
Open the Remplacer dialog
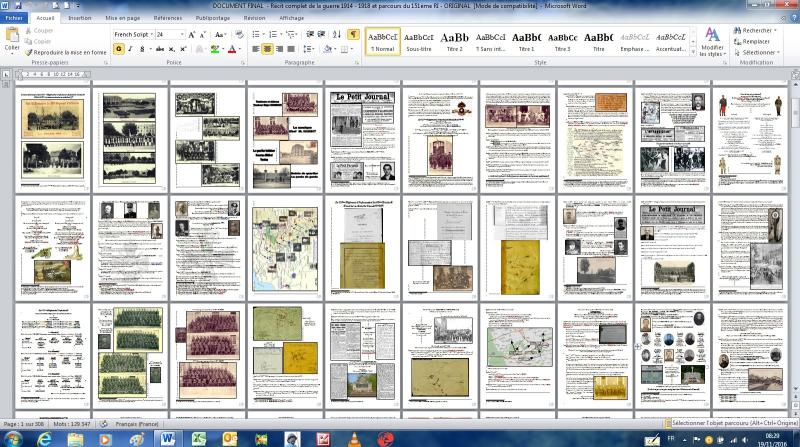[752, 41]
